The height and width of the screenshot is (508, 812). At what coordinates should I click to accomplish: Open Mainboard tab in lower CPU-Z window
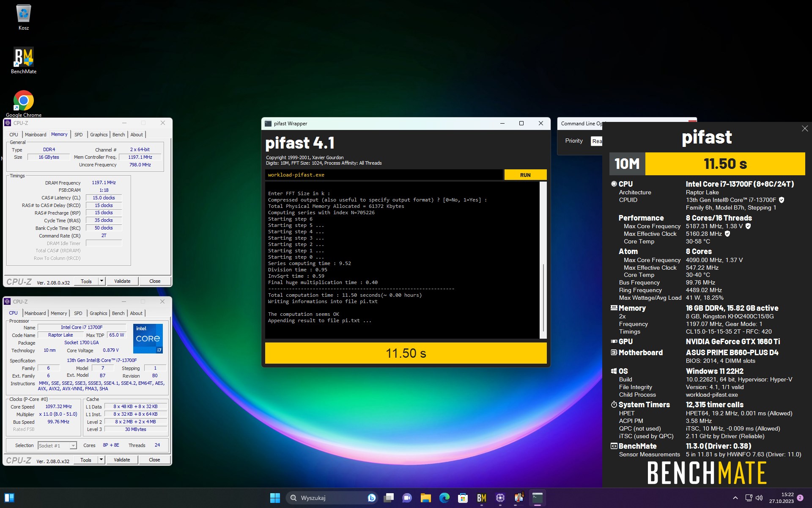[x=35, y=313]
